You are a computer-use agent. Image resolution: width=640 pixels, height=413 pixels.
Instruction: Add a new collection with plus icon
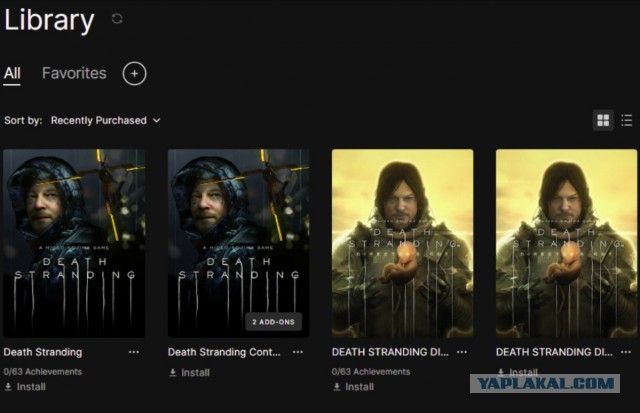pos(134,73)
